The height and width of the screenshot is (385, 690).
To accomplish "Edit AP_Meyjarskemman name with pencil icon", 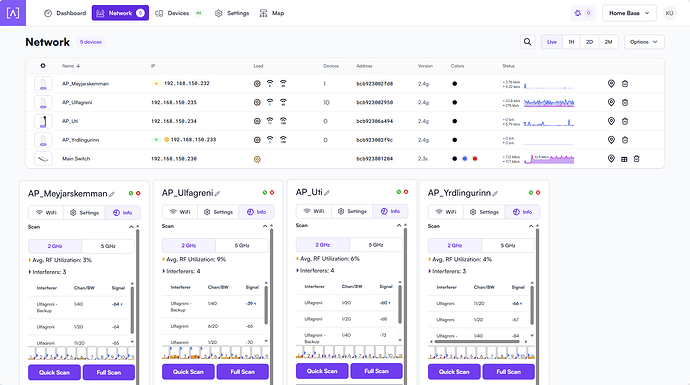I will tap(112, 194).
